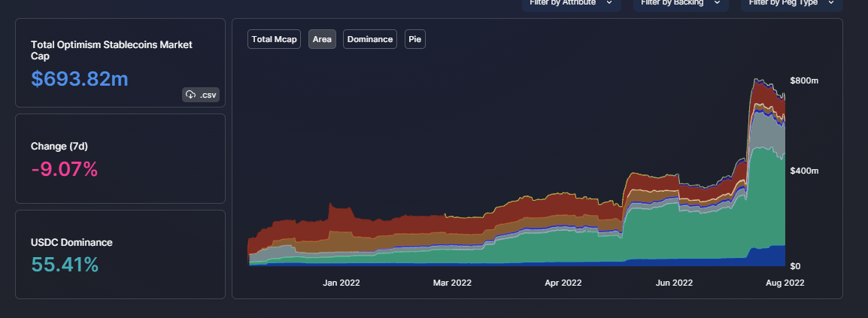This screenshot has width=868, height=318.
Task: Click the $400m y-axis label
Action: pos(803,171)
